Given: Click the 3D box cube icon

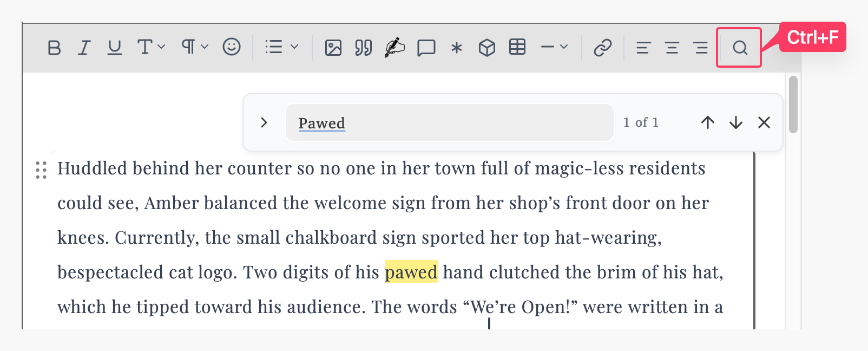Looking at the screenshot, I should pos(487,48).
